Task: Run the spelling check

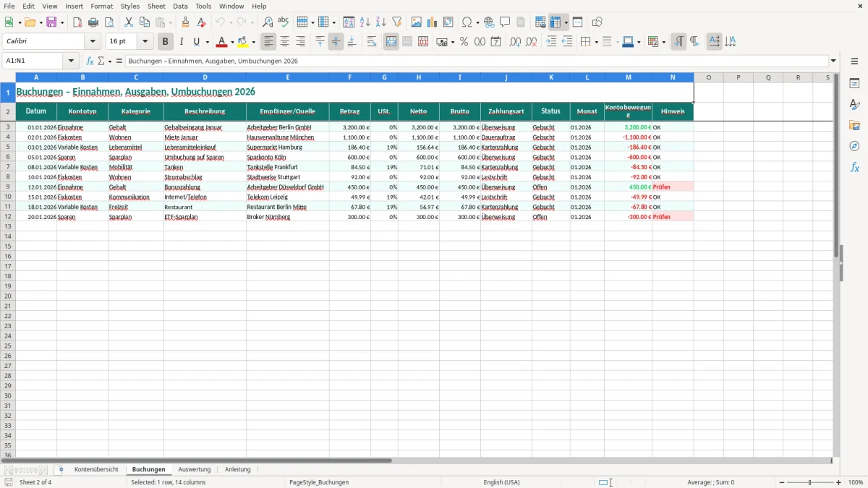Action: (x=283, y=22)
